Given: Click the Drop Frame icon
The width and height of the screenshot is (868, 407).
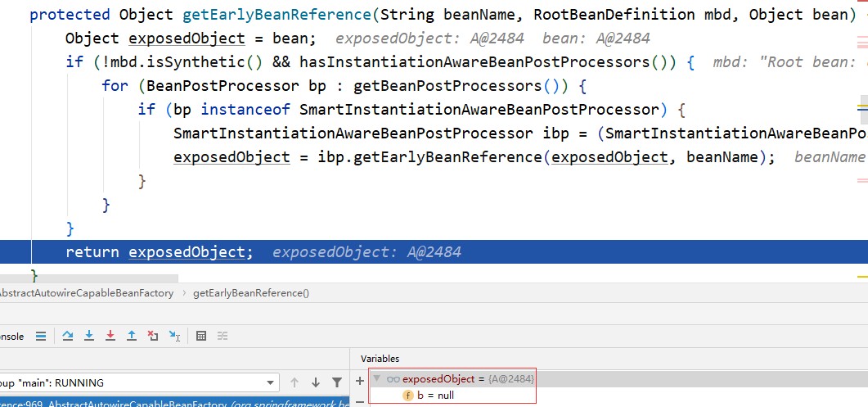Looking at the screenshot, I should [153, 336].
